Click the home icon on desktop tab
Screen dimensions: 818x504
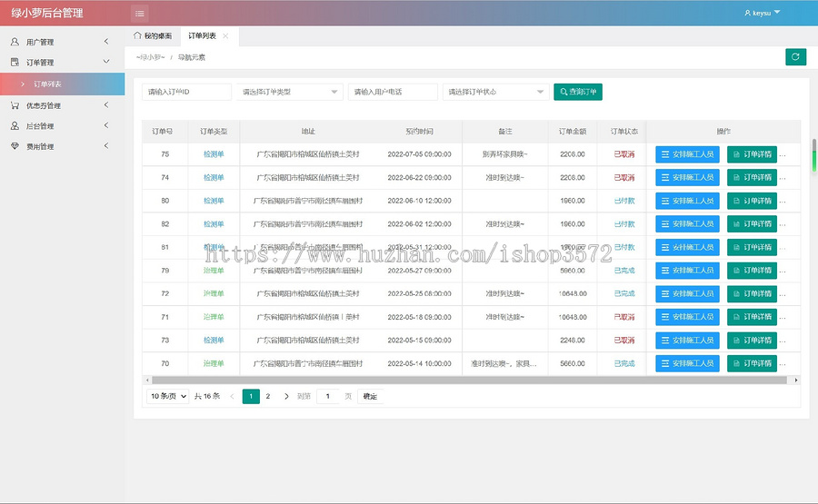coord(137,35)
